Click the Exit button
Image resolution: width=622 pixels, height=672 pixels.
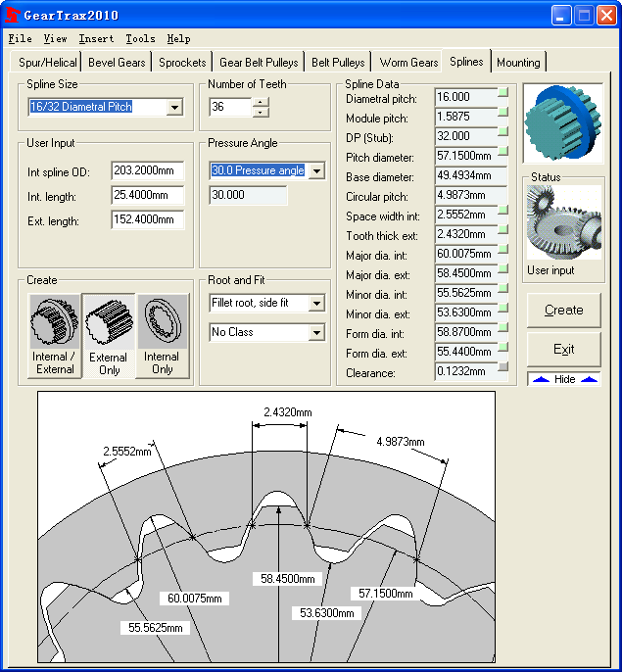tap(563, 350)
